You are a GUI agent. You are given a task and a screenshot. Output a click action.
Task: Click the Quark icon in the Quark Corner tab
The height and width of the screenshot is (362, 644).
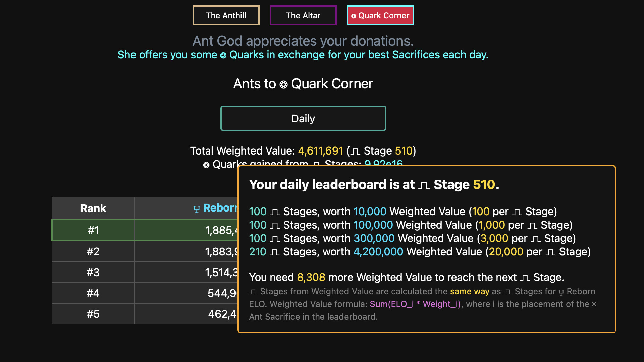[x=354, y=15]
